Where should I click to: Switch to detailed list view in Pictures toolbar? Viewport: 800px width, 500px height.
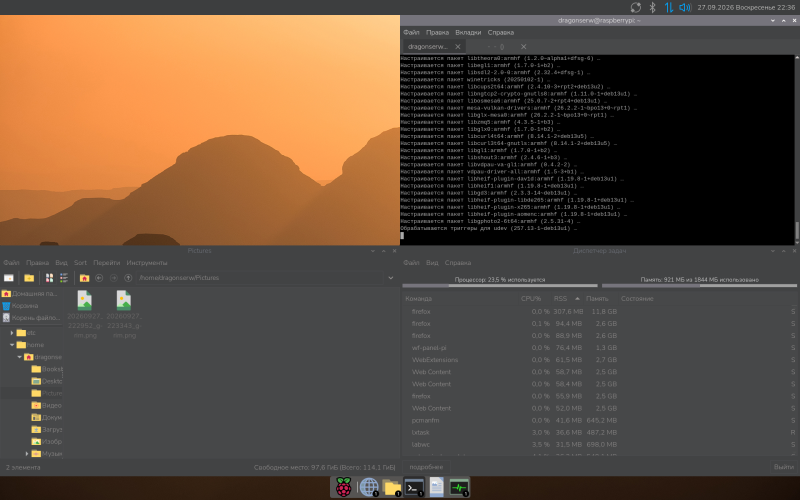(x=64, y=278)
